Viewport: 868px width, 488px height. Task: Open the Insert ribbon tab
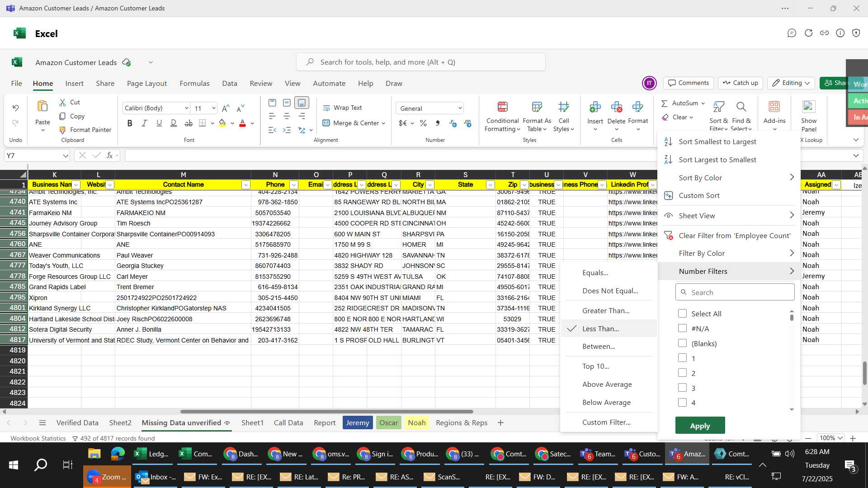point(74,84)
